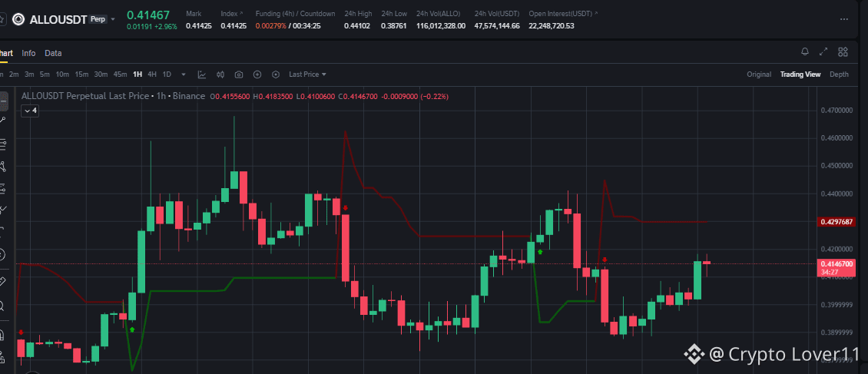Click the green buy signal arrow below 0.4297687 level
The height and width of the screenshot is (374, 868).
(540, 253)
